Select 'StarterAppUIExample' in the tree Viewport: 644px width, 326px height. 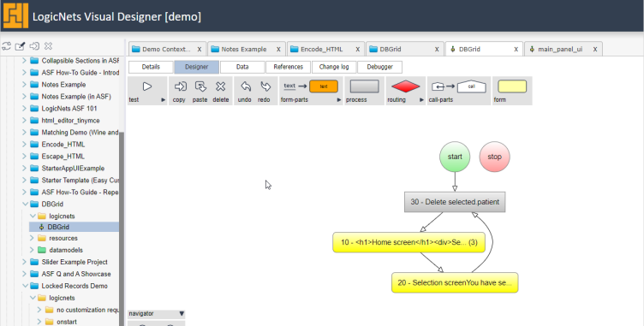point(73,169)
